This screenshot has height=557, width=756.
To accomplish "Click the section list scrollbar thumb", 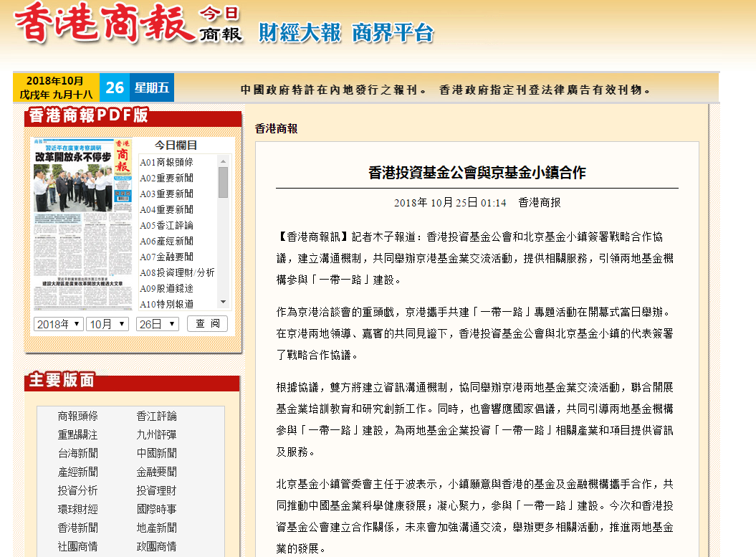I will tap(223, 182).
